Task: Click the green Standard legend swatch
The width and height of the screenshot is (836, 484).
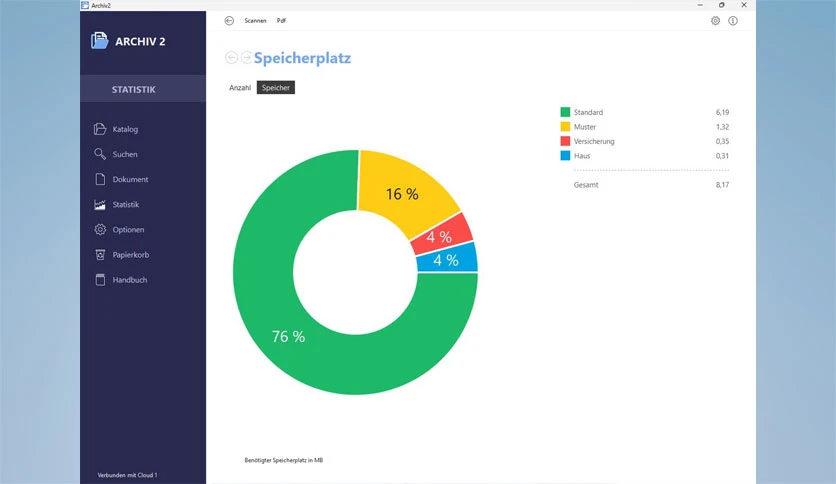Action: (x=565, y=112)
